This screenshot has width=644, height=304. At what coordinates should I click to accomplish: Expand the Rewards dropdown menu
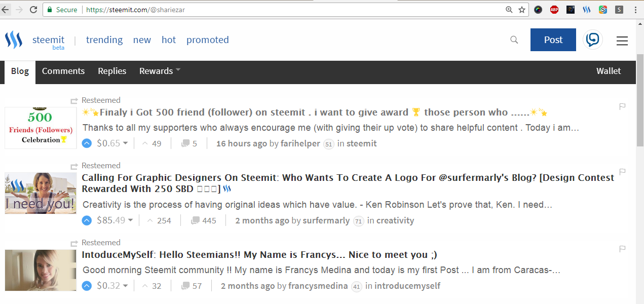pos(160,71)
